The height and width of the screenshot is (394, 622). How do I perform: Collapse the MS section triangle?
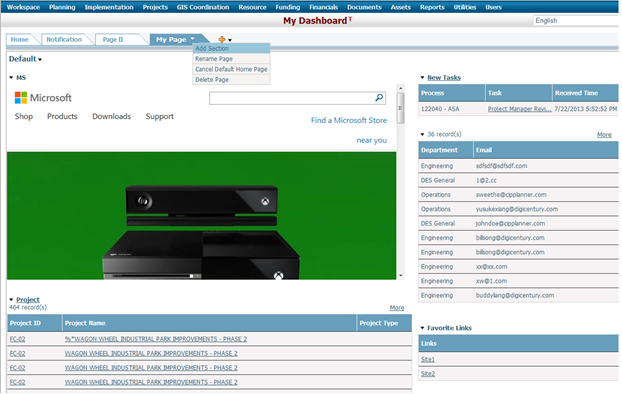(x=11, y=77)
